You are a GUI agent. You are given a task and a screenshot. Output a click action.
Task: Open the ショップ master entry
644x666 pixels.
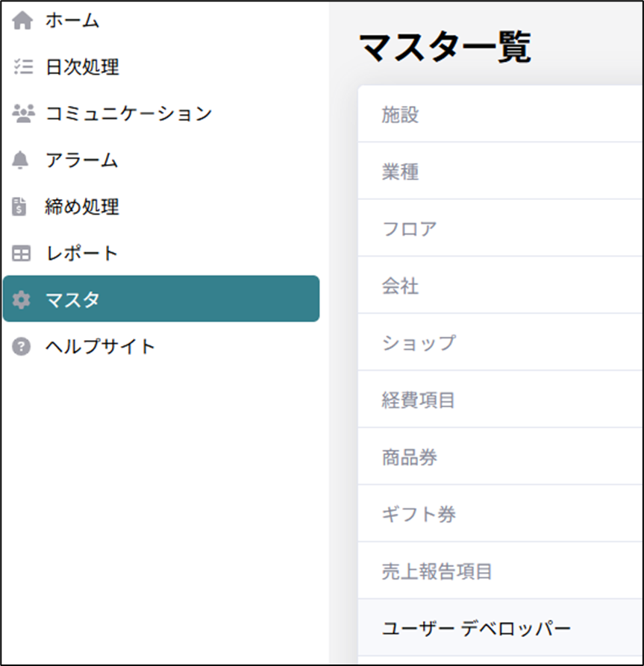click(x=500, y=343)
